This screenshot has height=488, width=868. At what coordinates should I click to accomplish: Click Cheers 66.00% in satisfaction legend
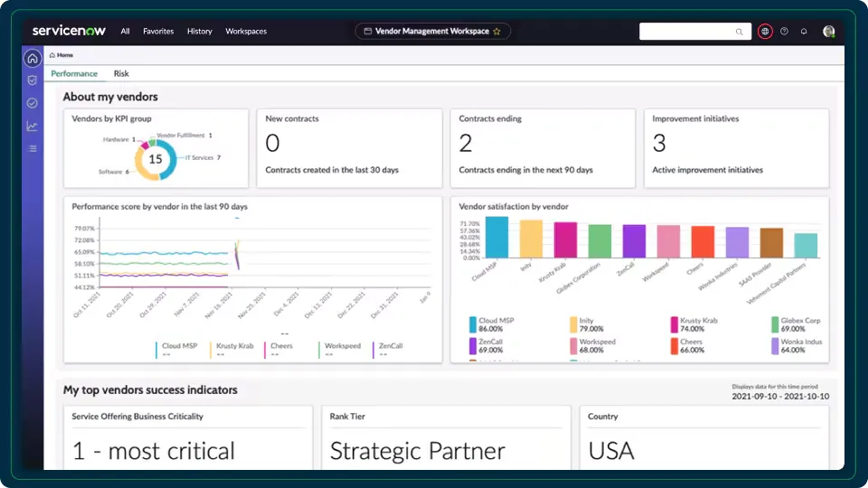click(x=687, y=346)
